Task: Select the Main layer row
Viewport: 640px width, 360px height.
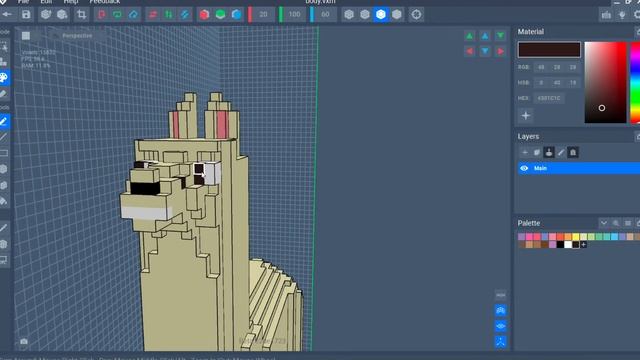Action: click(579, 168)
